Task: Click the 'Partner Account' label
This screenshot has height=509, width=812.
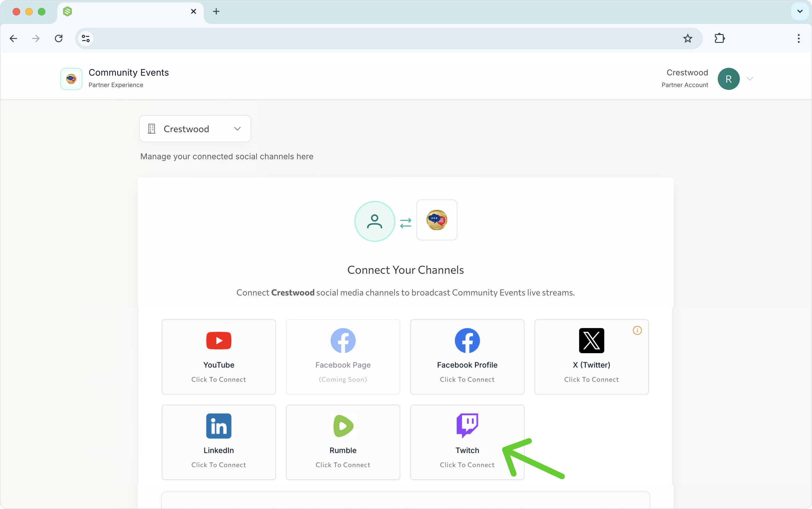Action: coord(685,85)
